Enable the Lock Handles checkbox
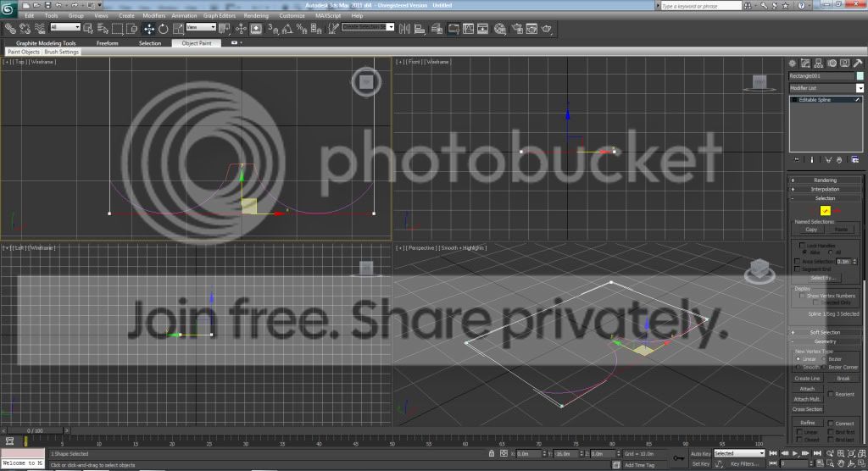The width and height of the screenshot is (868, 471). point(802,245)
